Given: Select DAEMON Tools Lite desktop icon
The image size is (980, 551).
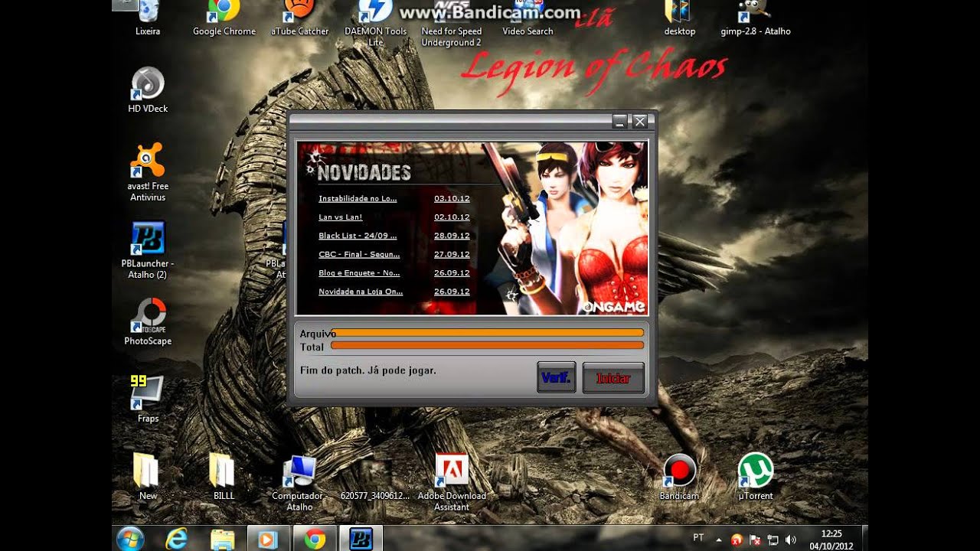Looking at the screenshot, I should (x=376, y=23).
